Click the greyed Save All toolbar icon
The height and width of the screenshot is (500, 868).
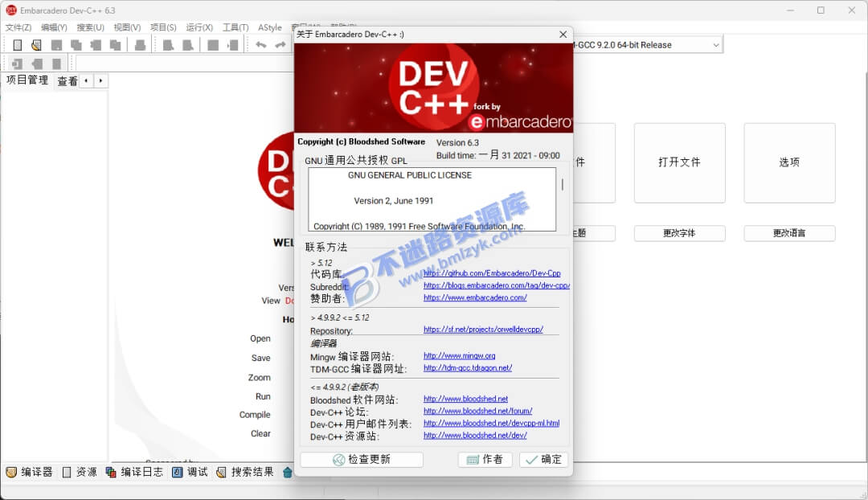coord(76,45)
